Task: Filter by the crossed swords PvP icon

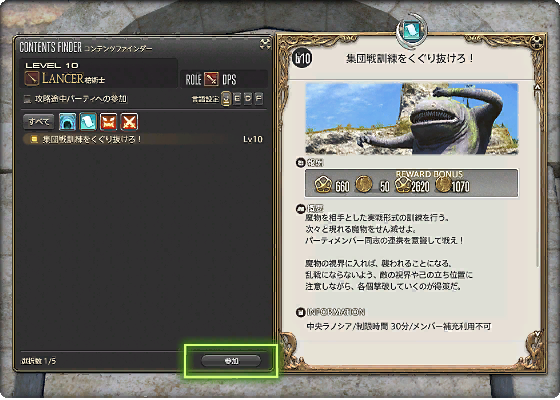Action: (x=129, y=122)
